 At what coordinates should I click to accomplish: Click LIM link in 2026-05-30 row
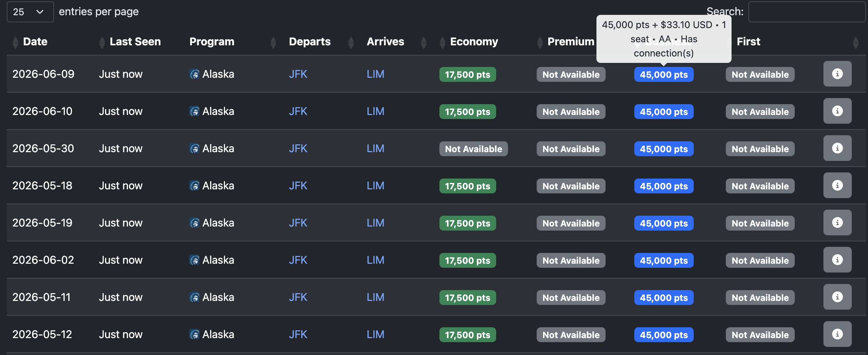click(375, 148)
